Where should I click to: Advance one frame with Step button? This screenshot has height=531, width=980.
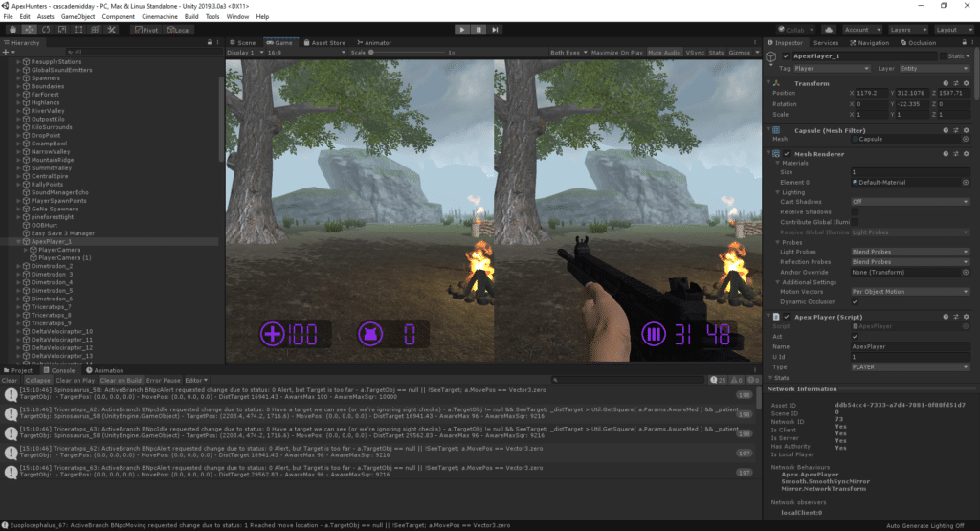point(495,30)
